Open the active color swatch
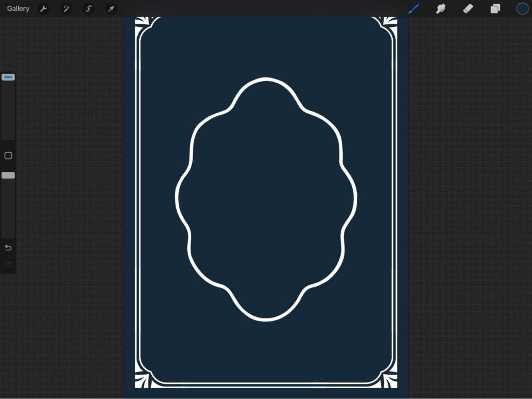Image resolution: width=532 pixels, height=399 pixels. 522,9
